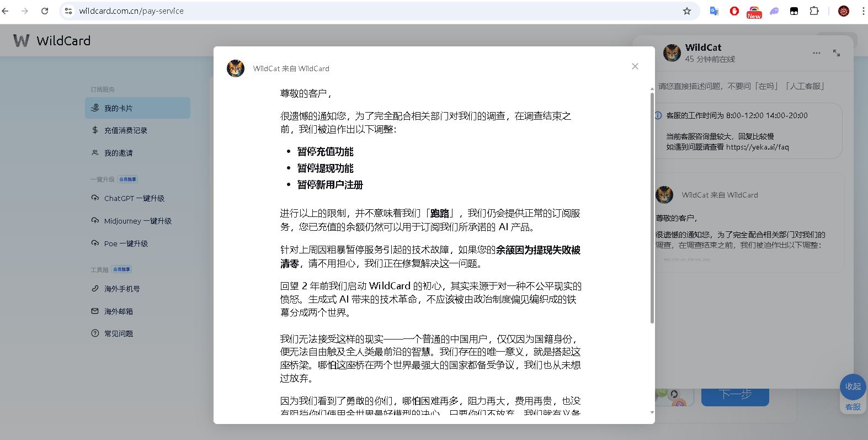Click the 下一步 button
The image size is (868, 440).
click(x=735, y=395)
